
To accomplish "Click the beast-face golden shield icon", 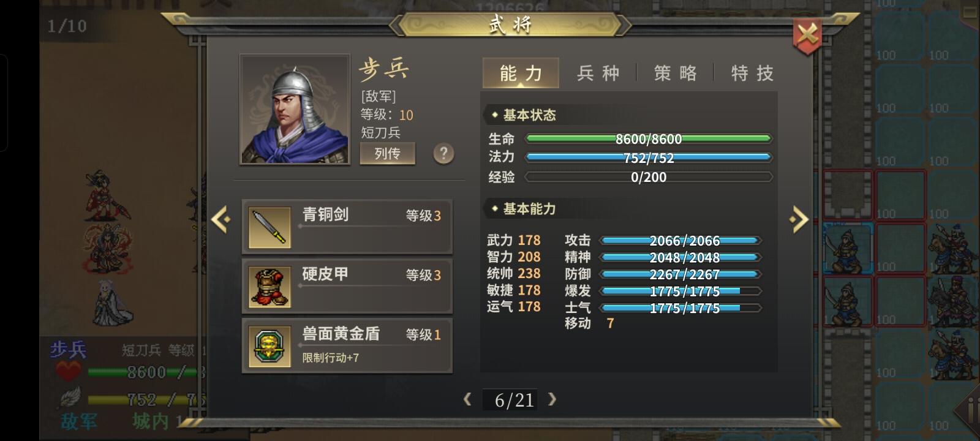I will coord(270,346).
